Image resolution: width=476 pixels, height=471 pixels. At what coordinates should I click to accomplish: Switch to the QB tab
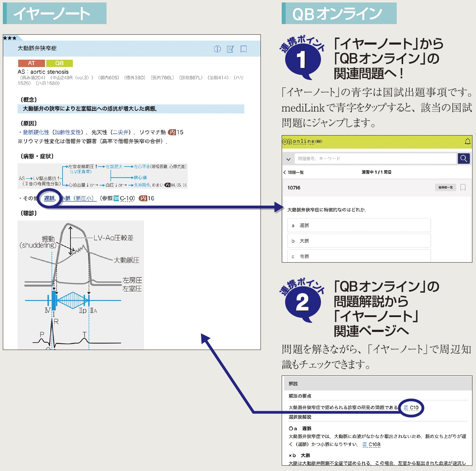59,63
